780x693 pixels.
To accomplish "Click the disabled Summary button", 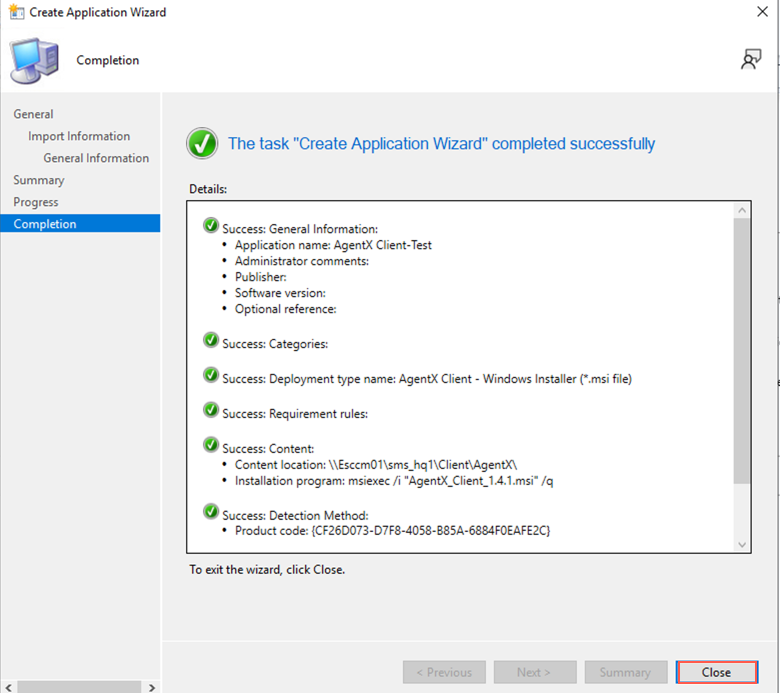I will (x=626, y=672).
